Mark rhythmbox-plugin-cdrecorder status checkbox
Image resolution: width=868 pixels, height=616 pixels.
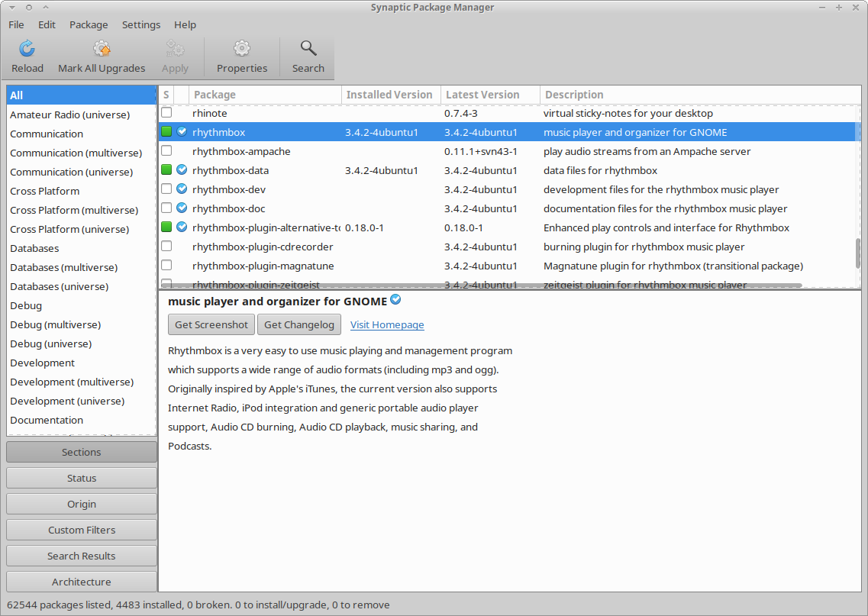coord(166,247)
